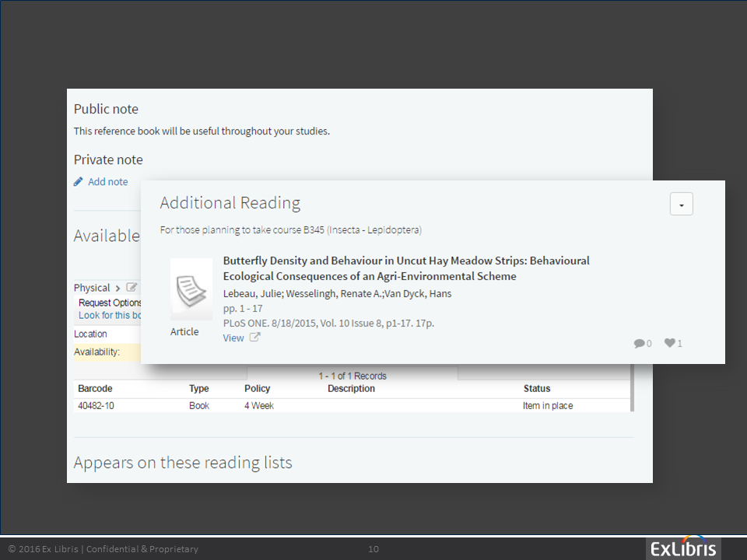
Task: Click the Appears on these reading lists heading
Action: pos(183,463)
